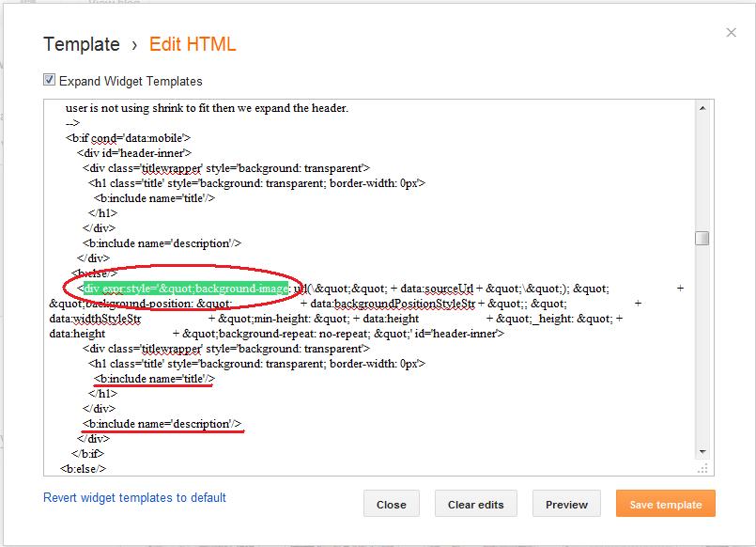Screen dimensions: 756x547
Task: Click the Save template button
Action: [x=665, y=504]
